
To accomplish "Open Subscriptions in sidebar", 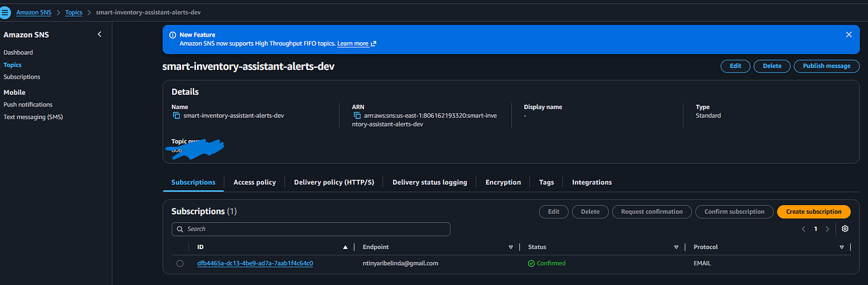I will [22, 77].
